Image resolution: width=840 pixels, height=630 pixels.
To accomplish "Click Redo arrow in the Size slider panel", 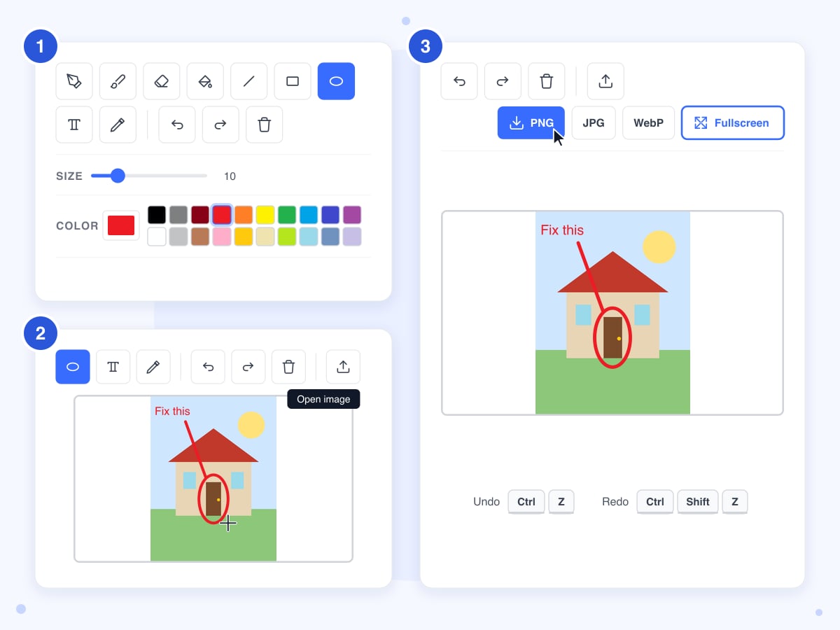I will 220,125.
